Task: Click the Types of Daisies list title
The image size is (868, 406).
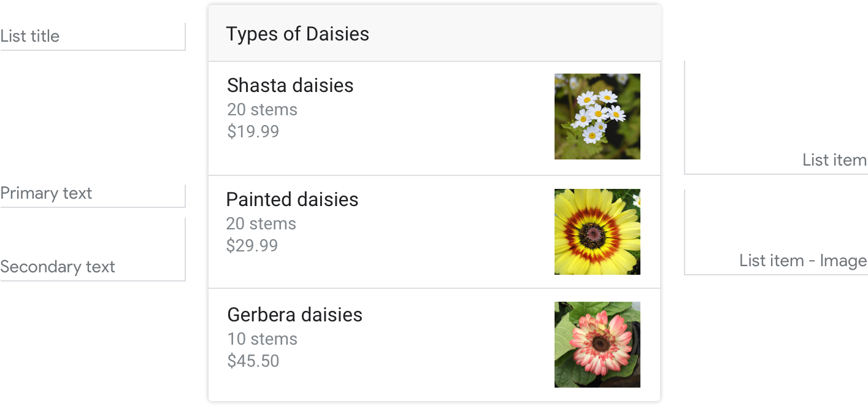Action: [298, 34]
